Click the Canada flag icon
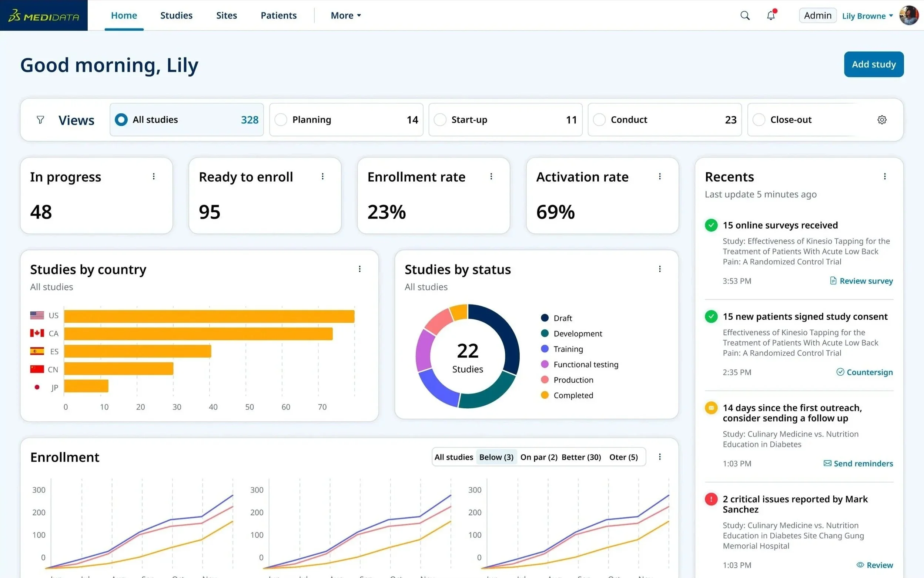Image resolution: width=924 pixels, height=578 pixels. pyautogui.click(x=37, y=333)
